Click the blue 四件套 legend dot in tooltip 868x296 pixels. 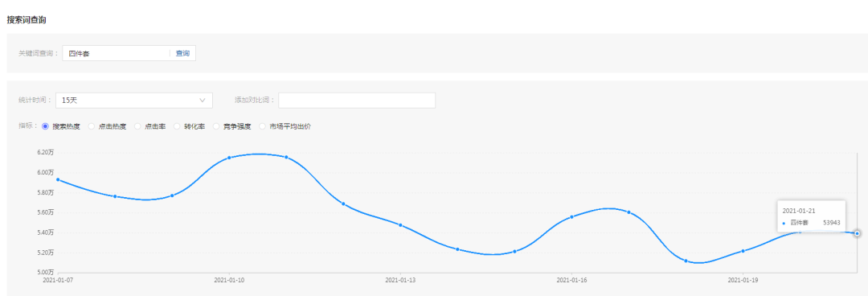pyautogui.click(x=784, y=223)
